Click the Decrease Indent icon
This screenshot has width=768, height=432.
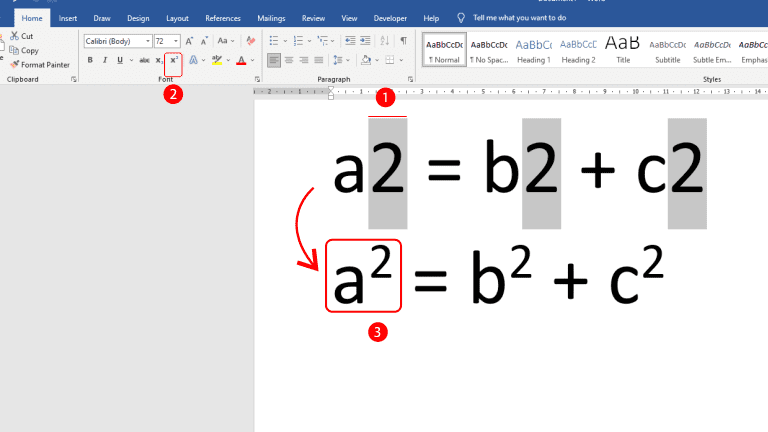350,41
